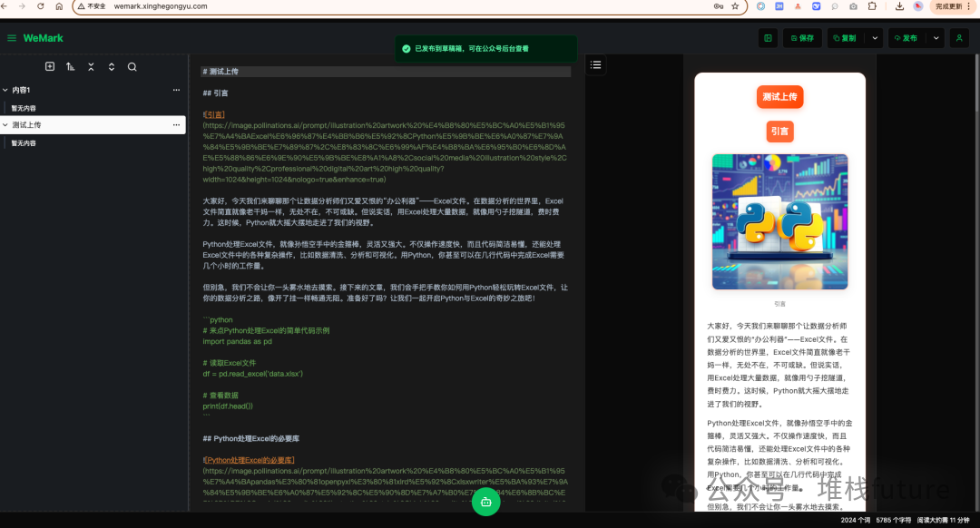Click the article image thumbnail in the preview
The image size is (980, 528).
[779, 220]
